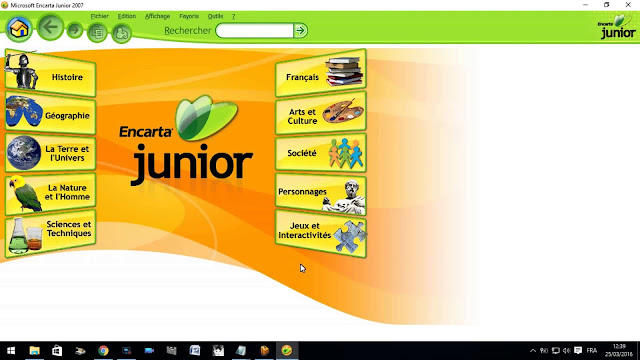This screenshot has height=360, width=640.
Task: Open the Favoris menu
Action: tap(189, 16)
